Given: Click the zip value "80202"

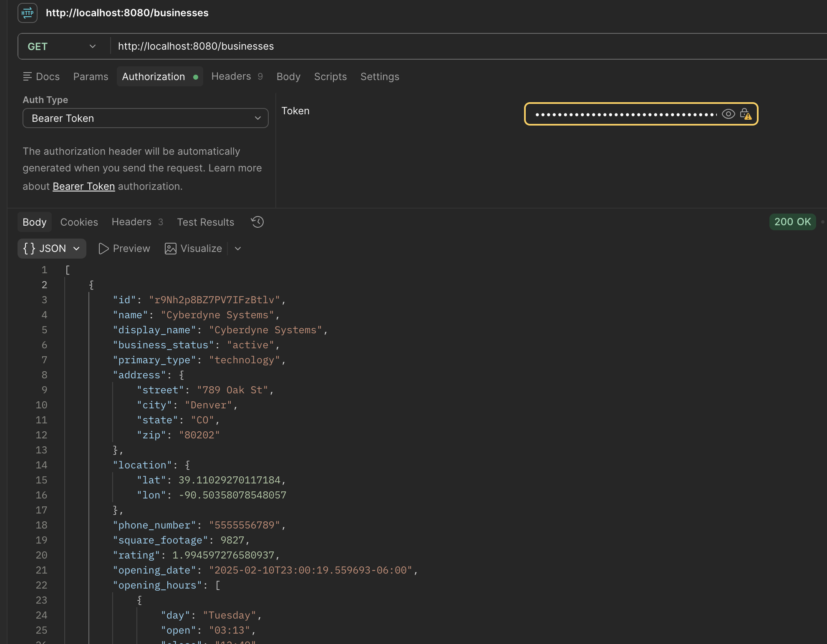Looking at the screenshot, I should click(199, 435).
